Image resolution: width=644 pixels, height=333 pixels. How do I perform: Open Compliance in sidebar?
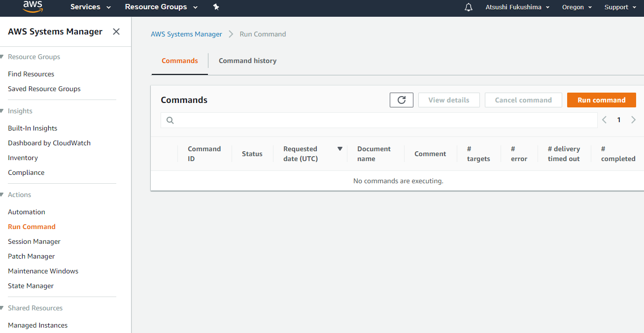(26, 172)
